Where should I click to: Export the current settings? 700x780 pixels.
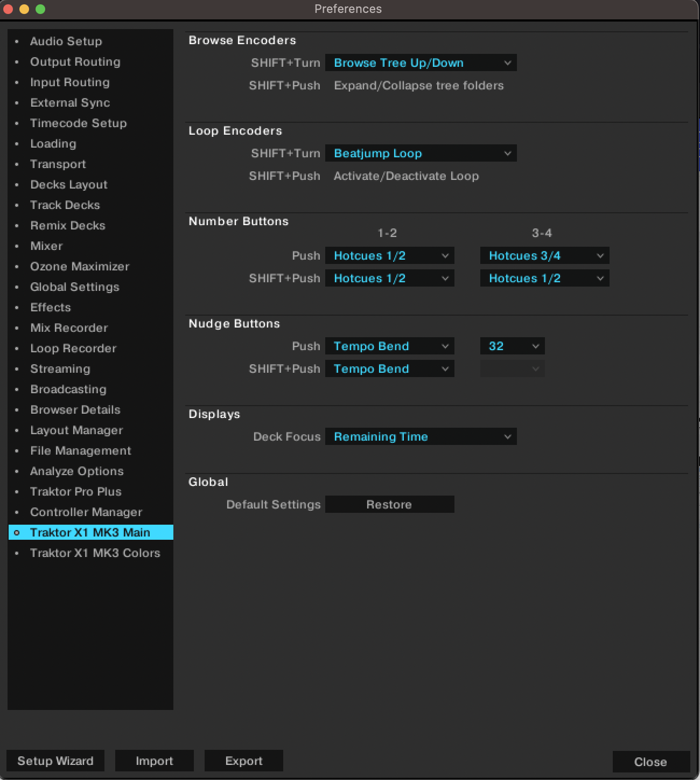click(x=243, y=761)
